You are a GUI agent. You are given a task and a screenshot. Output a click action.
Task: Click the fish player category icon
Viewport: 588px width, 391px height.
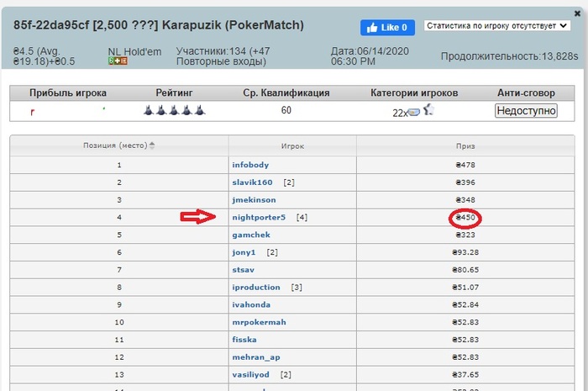[x=414, y=112]
